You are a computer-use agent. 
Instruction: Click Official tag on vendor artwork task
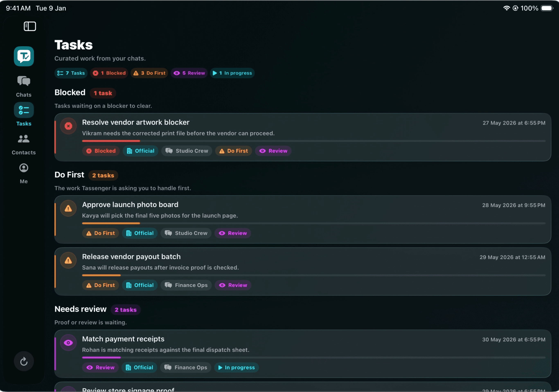(x=141, y=151)
